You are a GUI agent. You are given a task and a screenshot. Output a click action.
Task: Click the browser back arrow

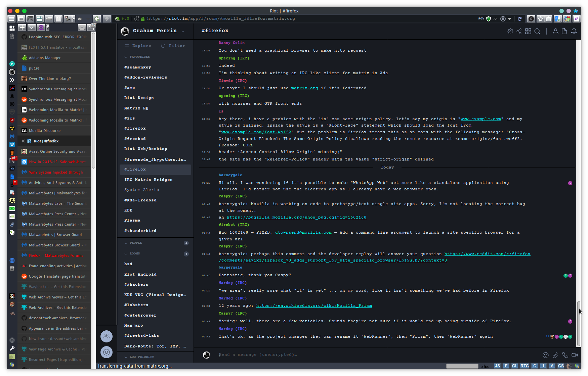(x=97, y=19)
